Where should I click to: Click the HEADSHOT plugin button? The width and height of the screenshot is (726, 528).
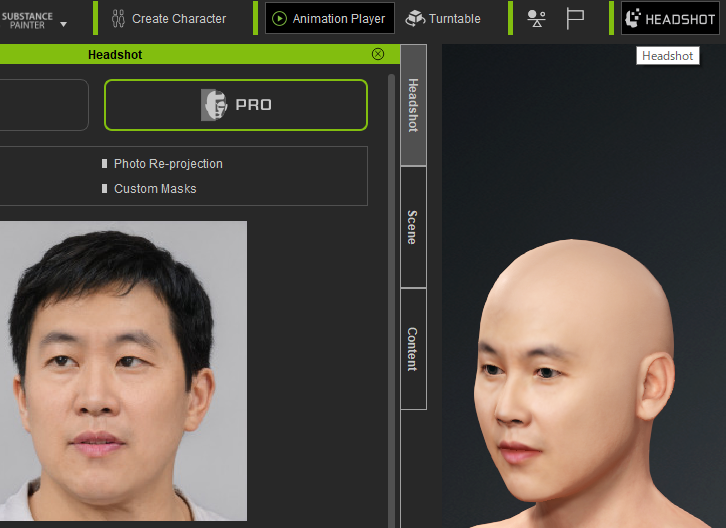[x=670, y=18]
